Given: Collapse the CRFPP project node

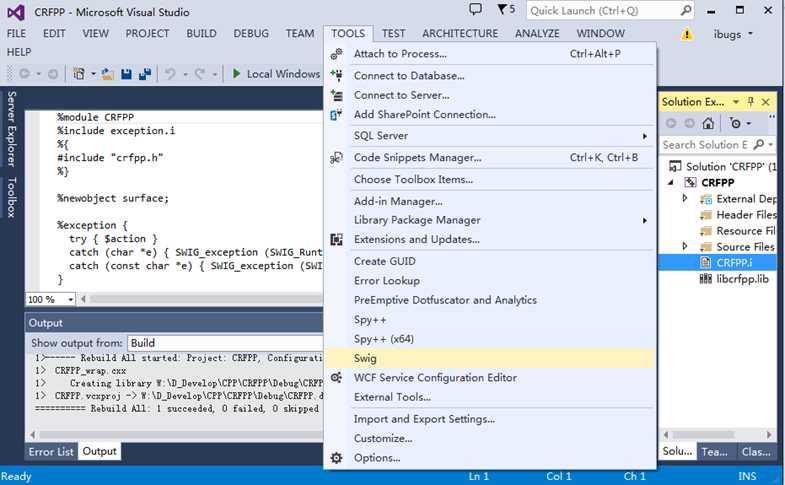Looking at the screenshot, I should click(x=671, y=183).
